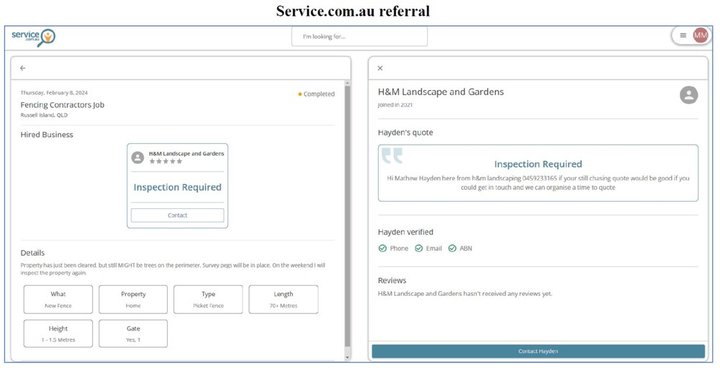Image resolution: width=720 pixels, height=368 pixels.
Task: Click Russell Island, QLD location text
Action: pos(44,115)
